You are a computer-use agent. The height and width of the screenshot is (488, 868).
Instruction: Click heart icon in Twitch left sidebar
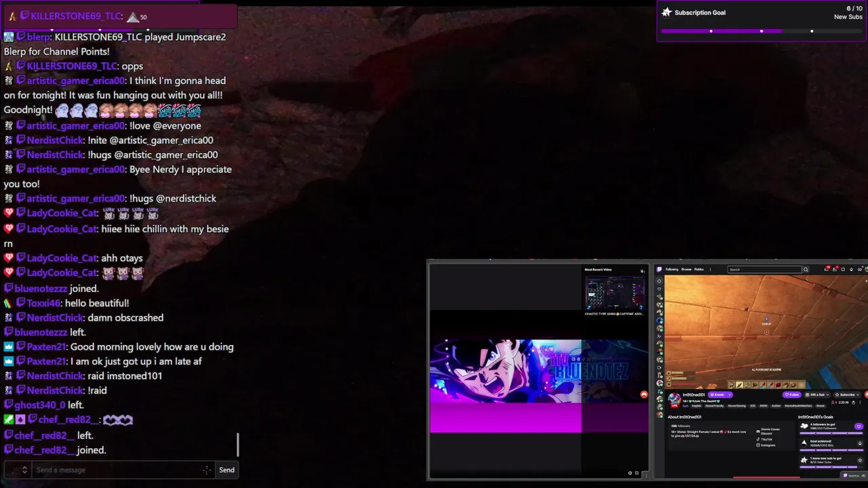click(659, 289)
